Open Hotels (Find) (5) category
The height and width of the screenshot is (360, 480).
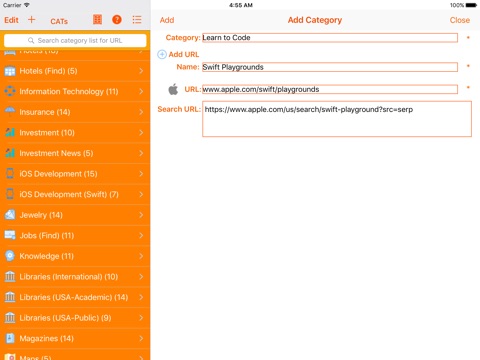coord(75,71)
